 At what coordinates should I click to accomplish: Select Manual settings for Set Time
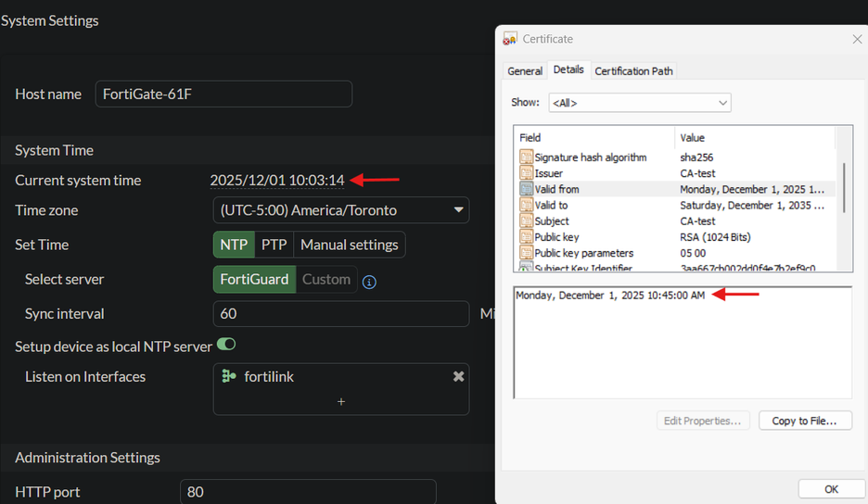[350, 245]
